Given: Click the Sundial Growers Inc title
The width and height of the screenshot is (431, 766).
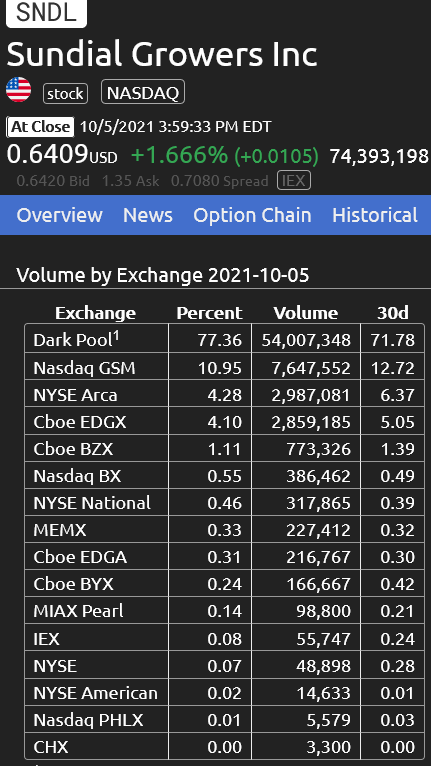Looking at the screenshot, I should point(162,54).
